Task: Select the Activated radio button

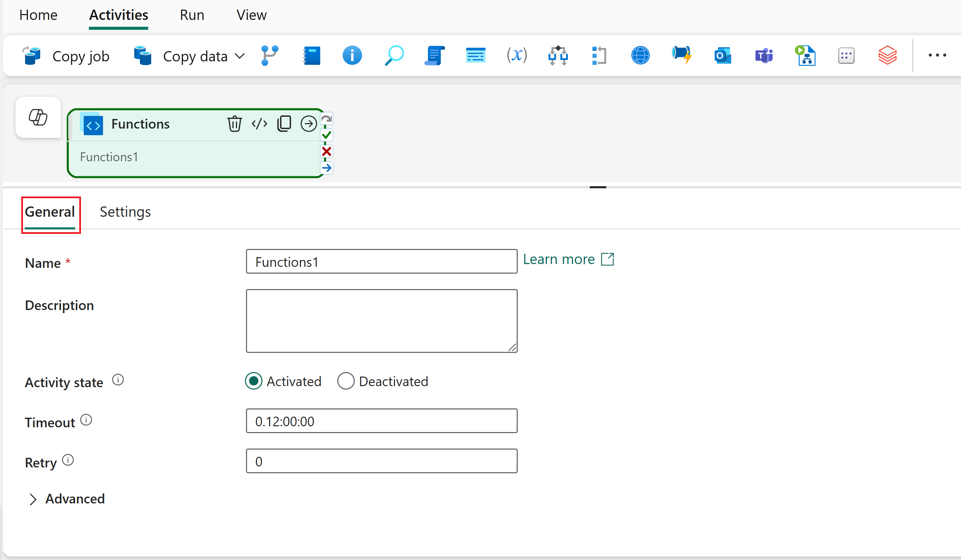Action: tap(254, 381)
